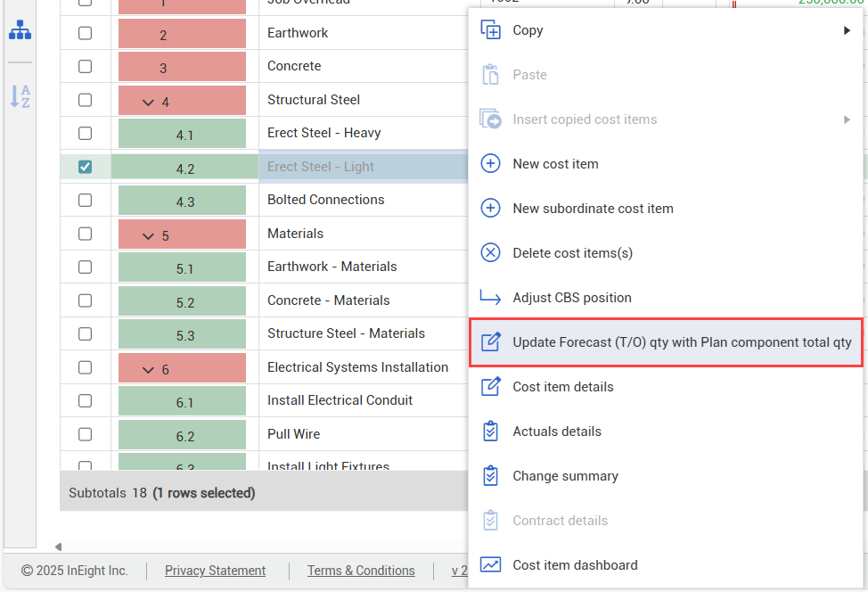
Task: Click the horizontal scrollbar left arrow
Action: [59, 547]
